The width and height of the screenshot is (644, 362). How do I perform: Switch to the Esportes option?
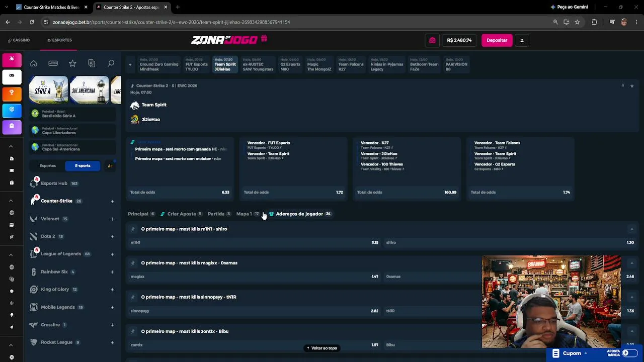click(48, 166)
